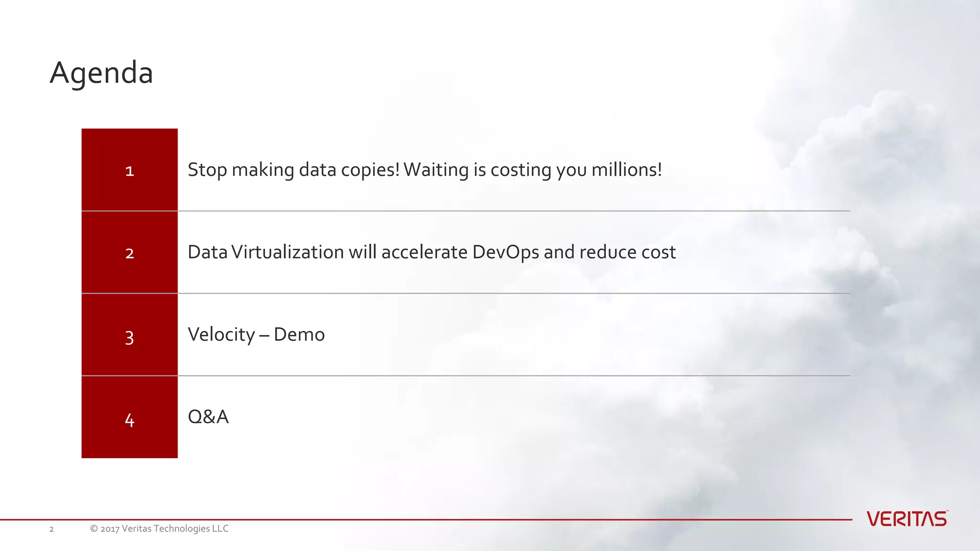Click the word 'Waiting' in item one
Image resolution: width=980 pixels, height=551 pixels.
(x=436, y=170)
